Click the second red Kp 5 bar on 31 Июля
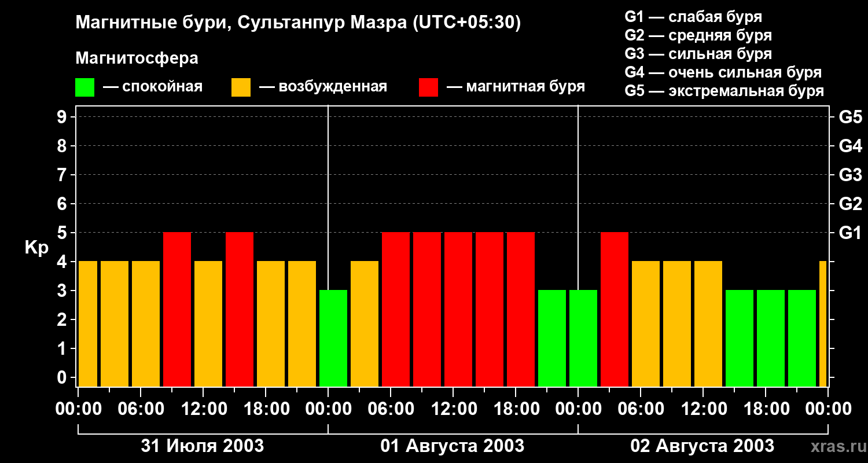868x463 pixels. click(x=240, y=310)
